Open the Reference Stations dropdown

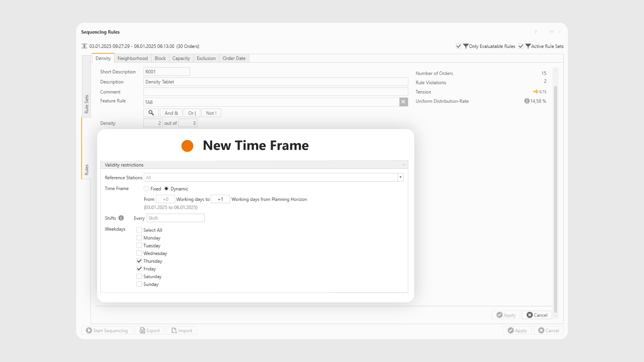click(x=400, y=177)
